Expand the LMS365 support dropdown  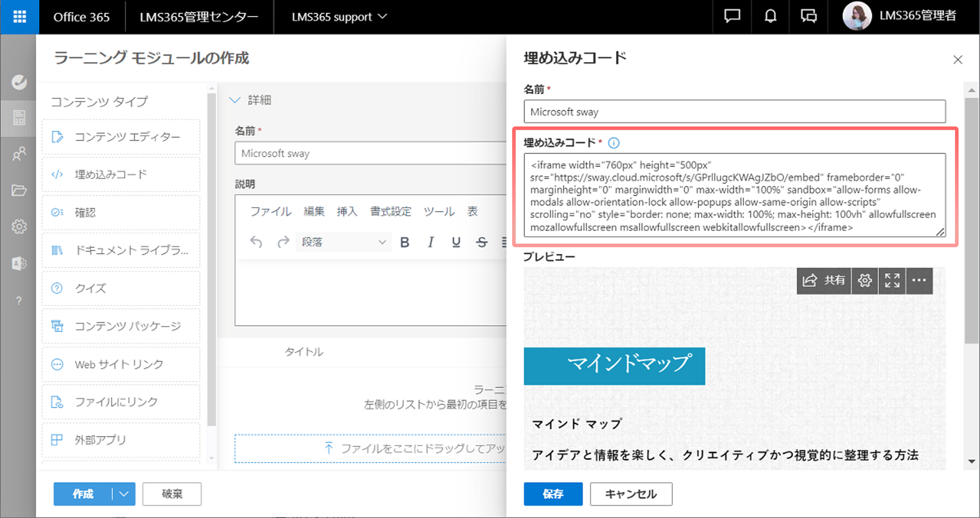click(x=339, y=17)
